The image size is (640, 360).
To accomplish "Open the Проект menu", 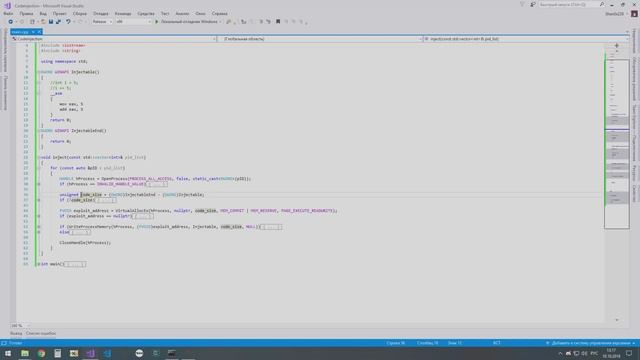I will [60, 13].
